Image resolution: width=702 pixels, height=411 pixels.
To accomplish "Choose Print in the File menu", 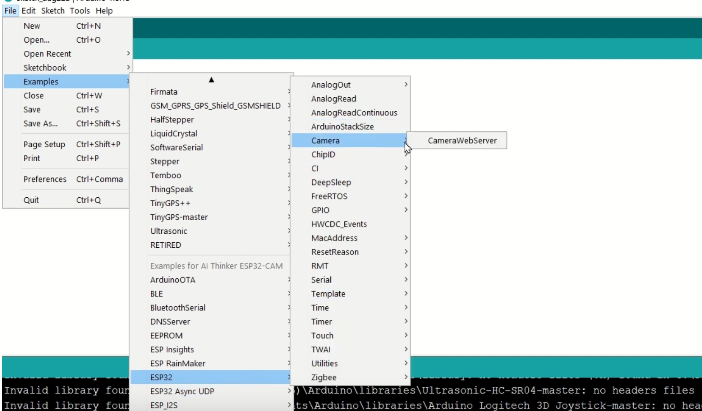I will click(x=68, y=158).
